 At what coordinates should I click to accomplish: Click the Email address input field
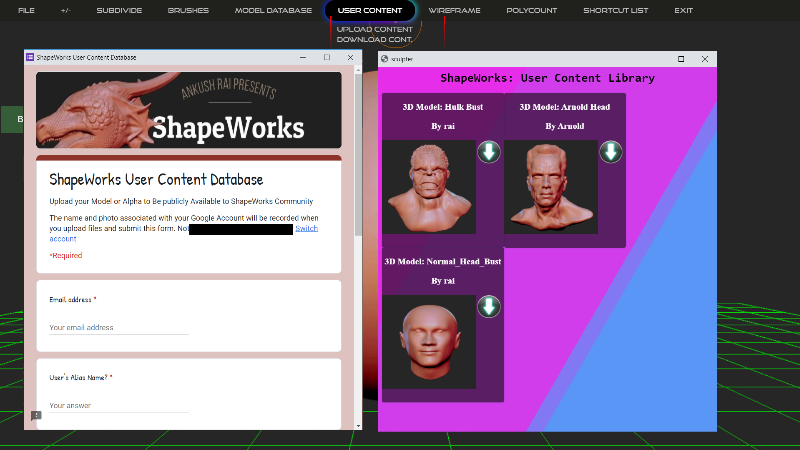118,327
